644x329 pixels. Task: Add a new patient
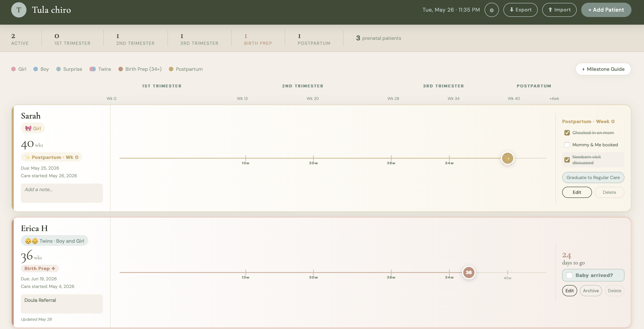click(x=606, y=10)
